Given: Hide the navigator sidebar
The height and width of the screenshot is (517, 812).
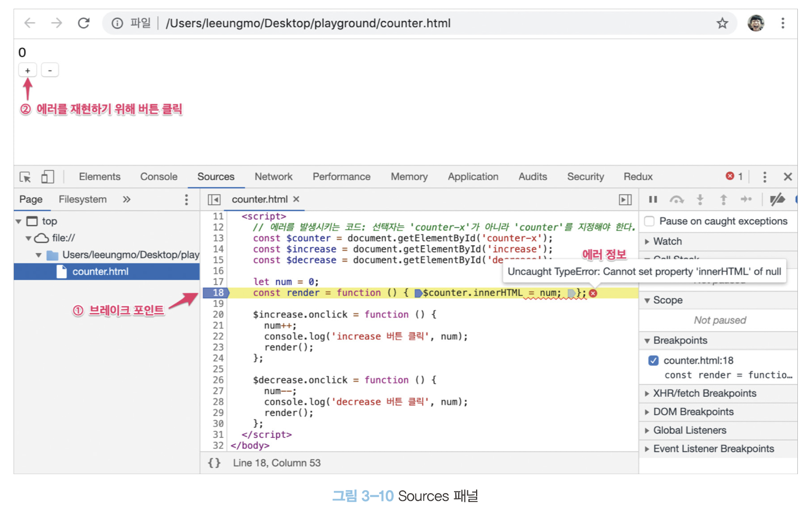Looking at the screenshot, I should [214, 200].
